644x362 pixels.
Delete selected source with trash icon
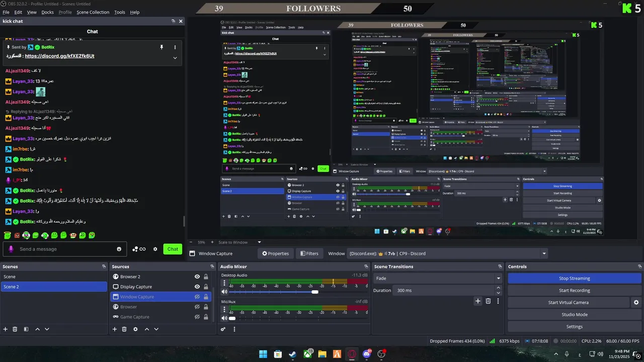point(124,329)
